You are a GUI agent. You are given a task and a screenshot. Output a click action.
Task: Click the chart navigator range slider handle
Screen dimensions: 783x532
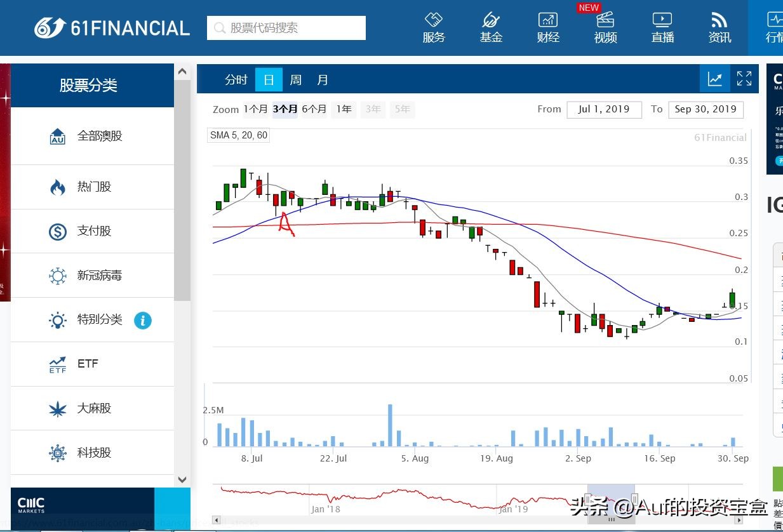588,499
